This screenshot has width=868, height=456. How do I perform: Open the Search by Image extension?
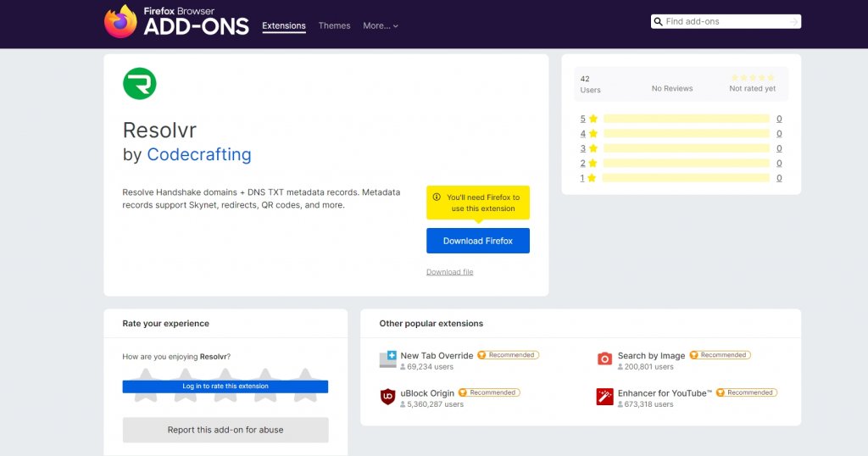point(652,355)
